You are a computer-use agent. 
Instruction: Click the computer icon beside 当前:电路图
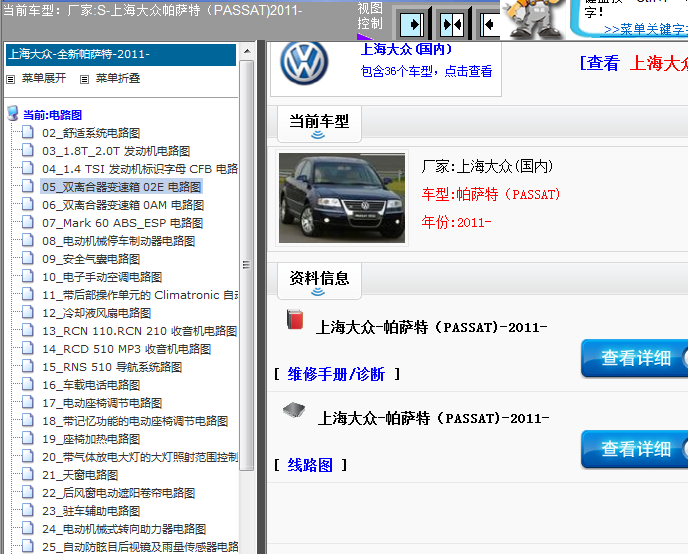[x=13, y=113]
